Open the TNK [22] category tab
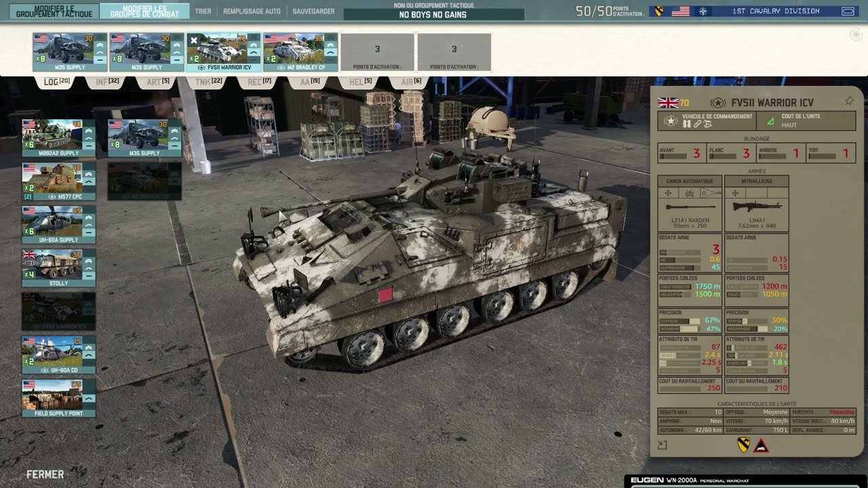 [x=208, y=82]
